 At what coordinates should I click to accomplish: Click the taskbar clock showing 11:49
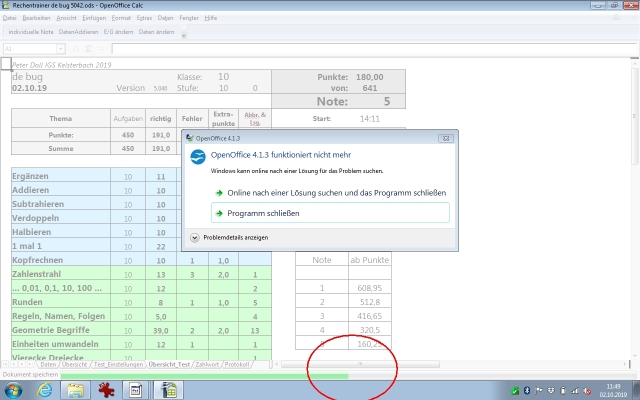point(613,391)
